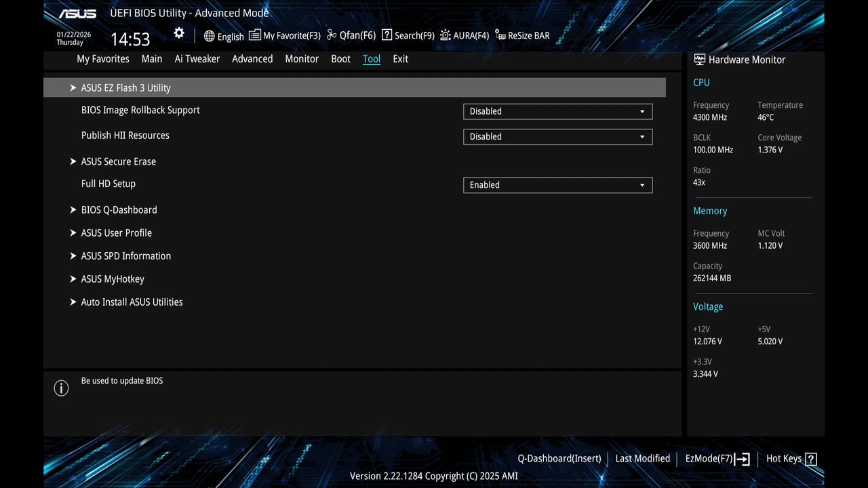868x488 pixels.
Task: Select the ASUS EZ Flash 3 Utility
Action: (x=125, y=87)
